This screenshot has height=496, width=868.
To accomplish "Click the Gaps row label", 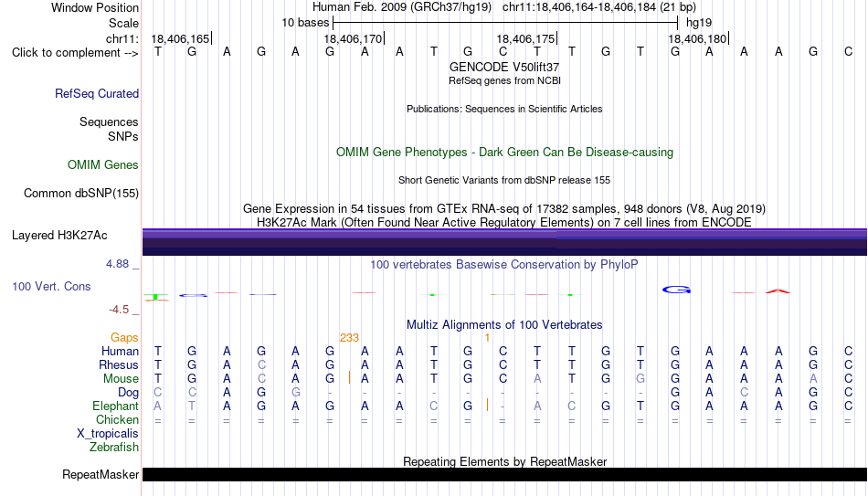I will click(x=124, y=338).
